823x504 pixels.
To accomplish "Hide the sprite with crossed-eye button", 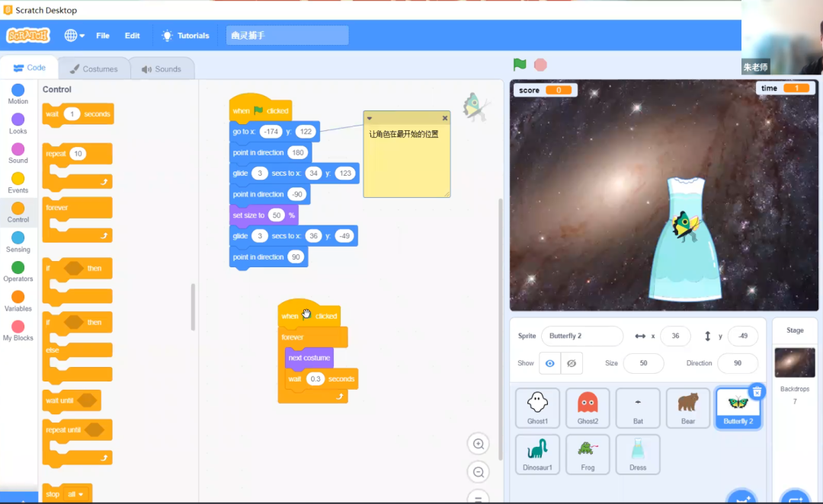I will tap(572, 363).
